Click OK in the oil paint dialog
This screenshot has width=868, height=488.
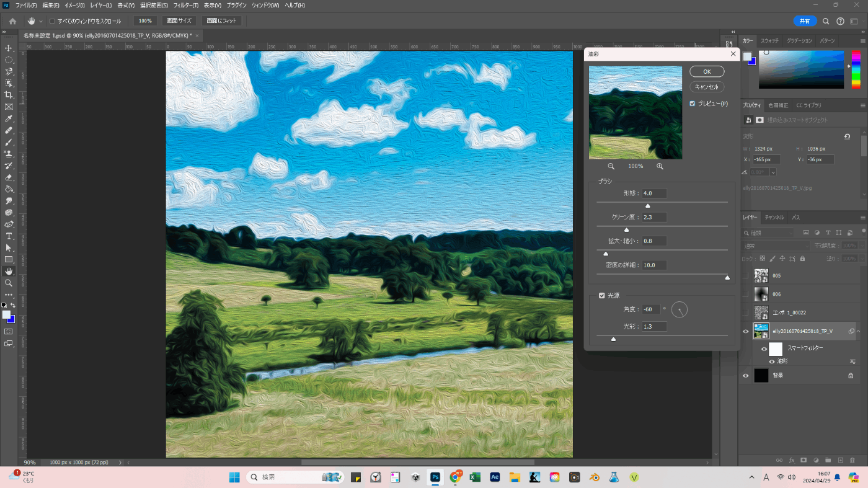pos(707,71)
